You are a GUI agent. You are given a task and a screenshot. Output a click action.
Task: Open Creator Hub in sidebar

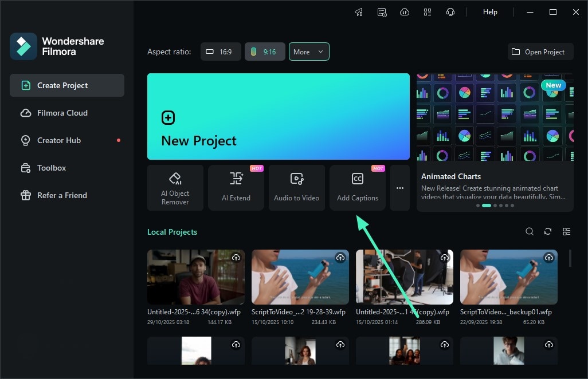click(x=66, y=140)
